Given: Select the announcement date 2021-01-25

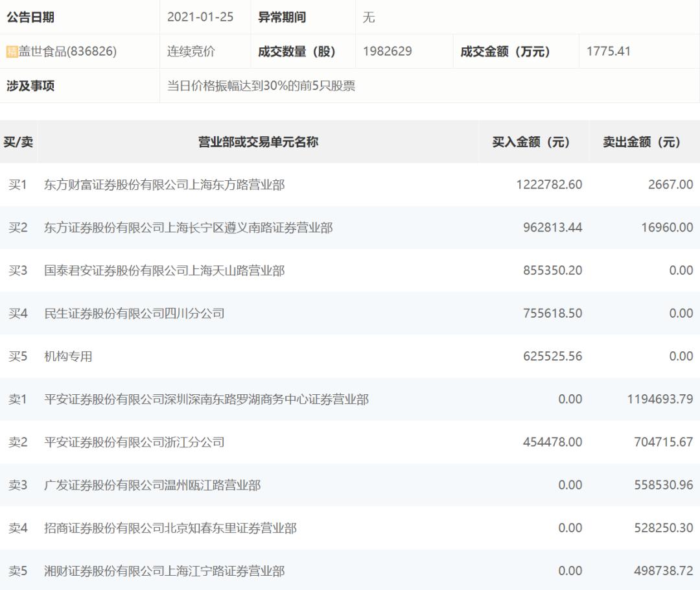Looking at the screenshot, I should [200, 17].
